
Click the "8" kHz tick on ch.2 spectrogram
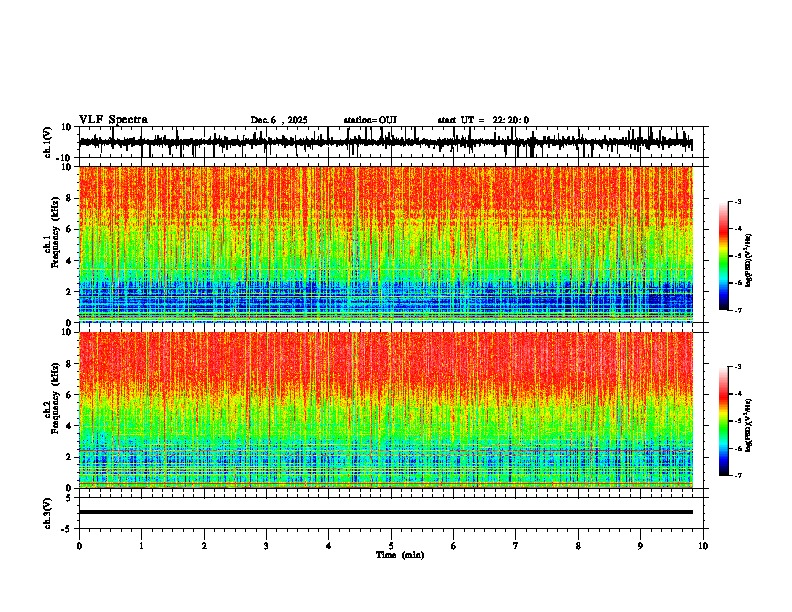coord(70,364)
